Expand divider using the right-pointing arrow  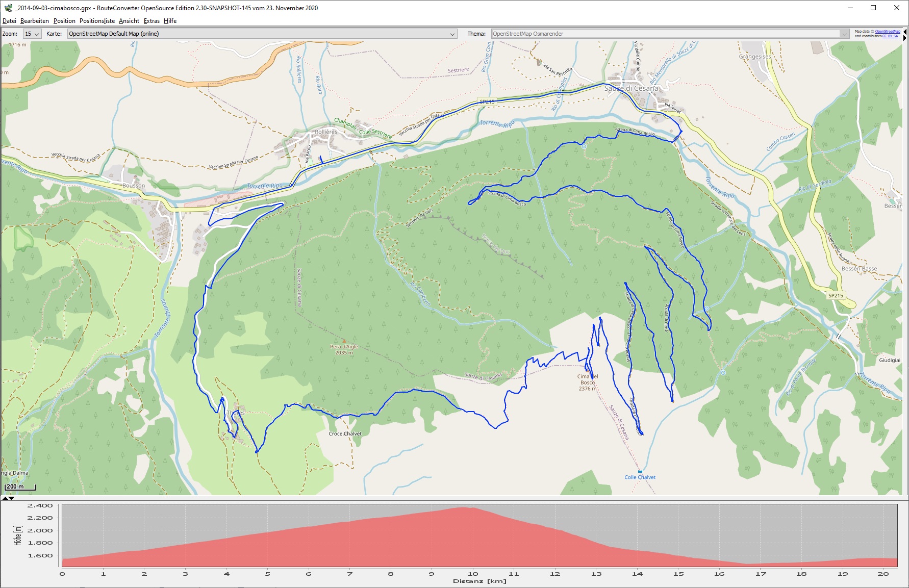click(x=905, y=37)
